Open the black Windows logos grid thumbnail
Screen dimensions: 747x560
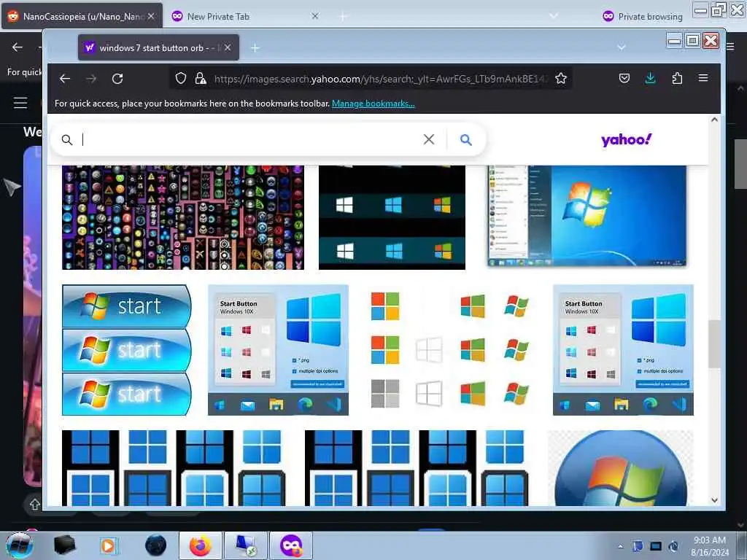click(x=392, y=217)
